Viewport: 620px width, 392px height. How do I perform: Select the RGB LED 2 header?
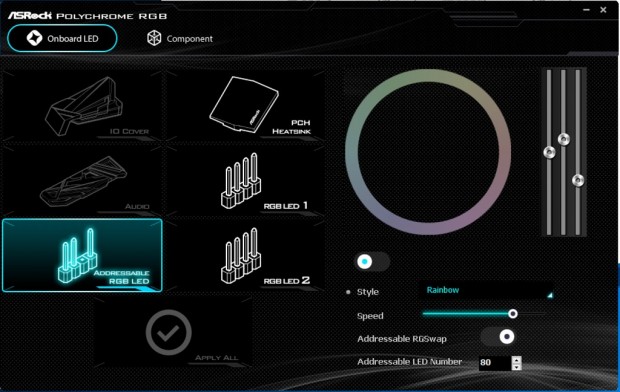point(245,256)
